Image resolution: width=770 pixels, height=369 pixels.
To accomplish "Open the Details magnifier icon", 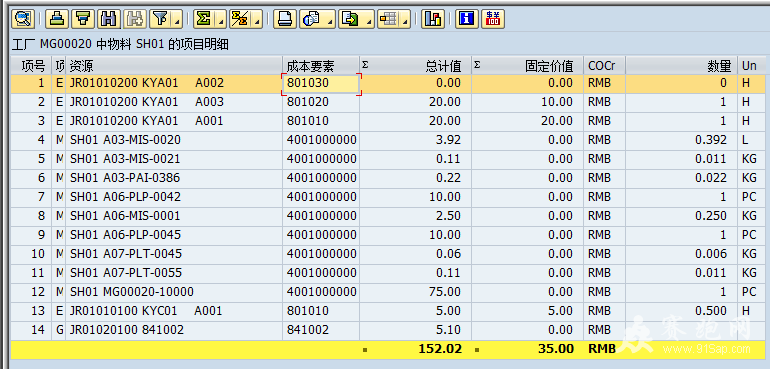I will click(x=22, y=19).
